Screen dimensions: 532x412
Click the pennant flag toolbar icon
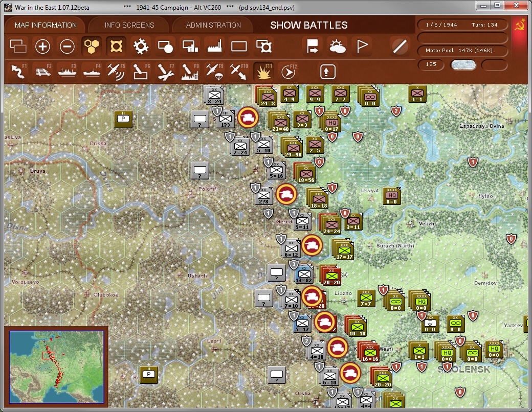click(x=362, y=46)
